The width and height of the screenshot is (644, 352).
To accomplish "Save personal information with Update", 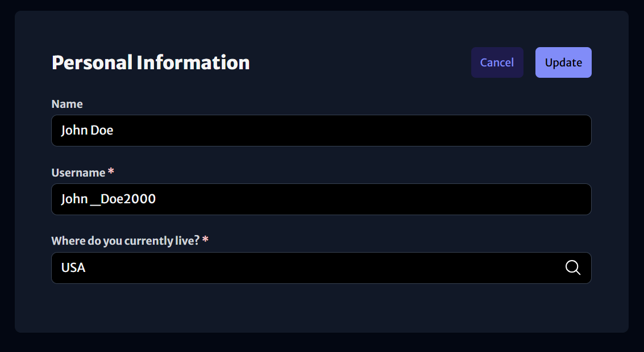I will coord(563,62).
